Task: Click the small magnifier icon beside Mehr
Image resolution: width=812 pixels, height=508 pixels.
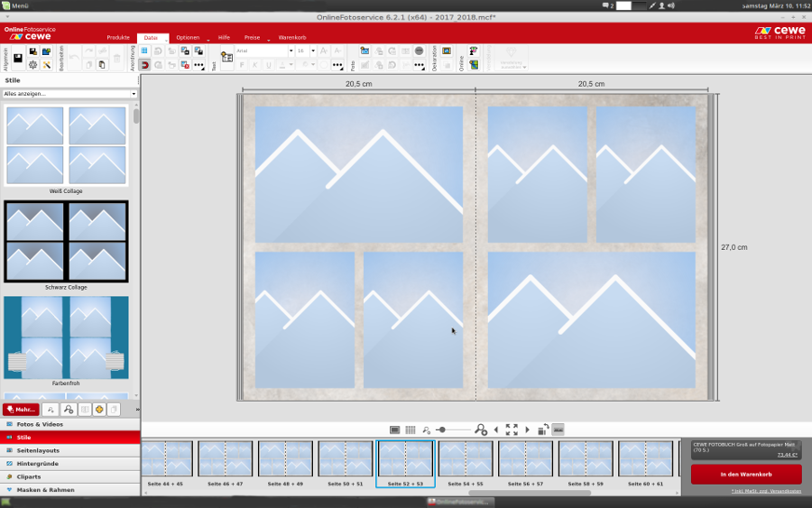Action: coord(51,410)
